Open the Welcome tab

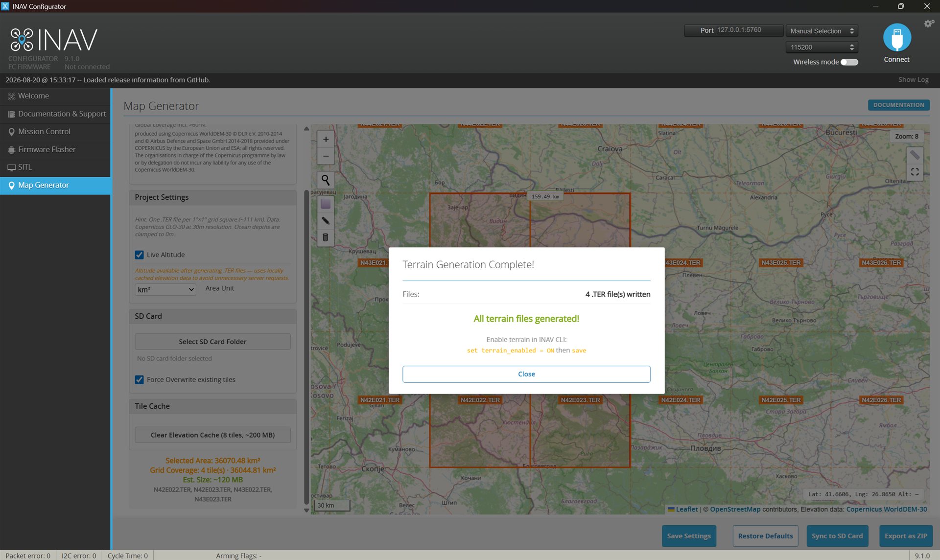tap(55, 96)
